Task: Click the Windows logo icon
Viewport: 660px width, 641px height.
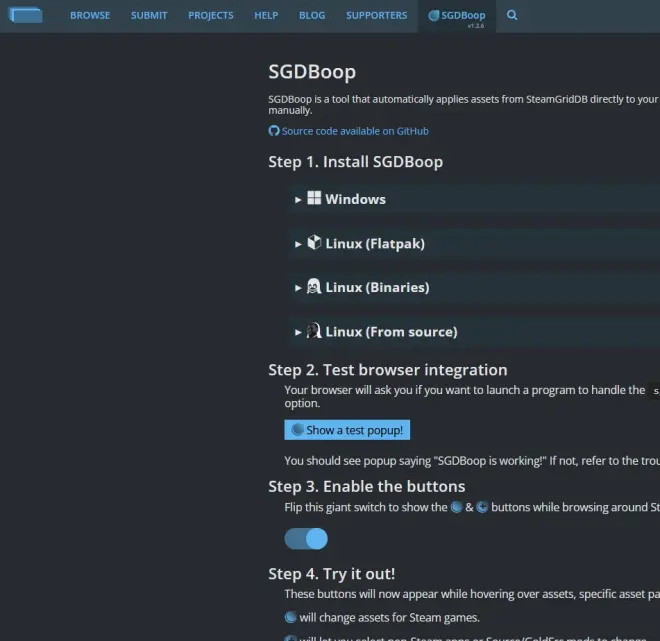Action: click(x=314, y=198)
